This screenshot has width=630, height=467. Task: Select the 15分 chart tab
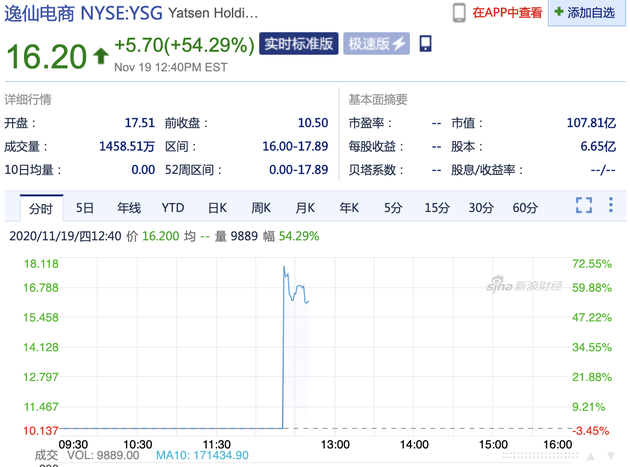coord(437,208)
